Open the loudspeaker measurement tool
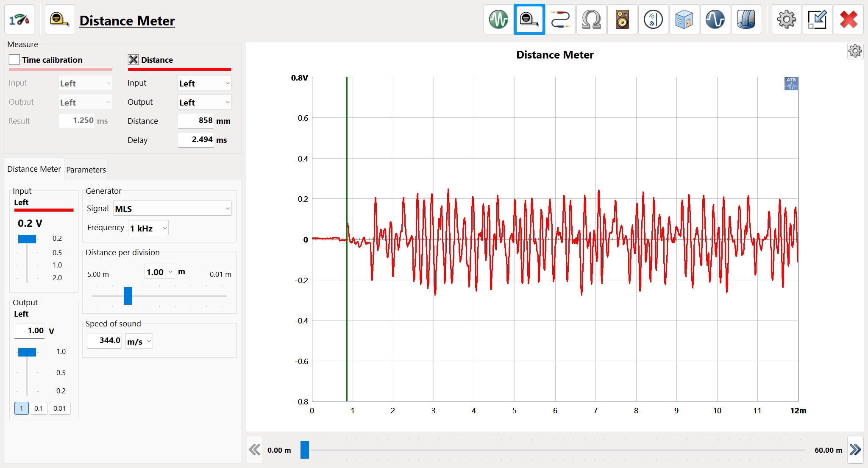Image resolution: width=868 pixels, height=468 pixels. [622, 19]
